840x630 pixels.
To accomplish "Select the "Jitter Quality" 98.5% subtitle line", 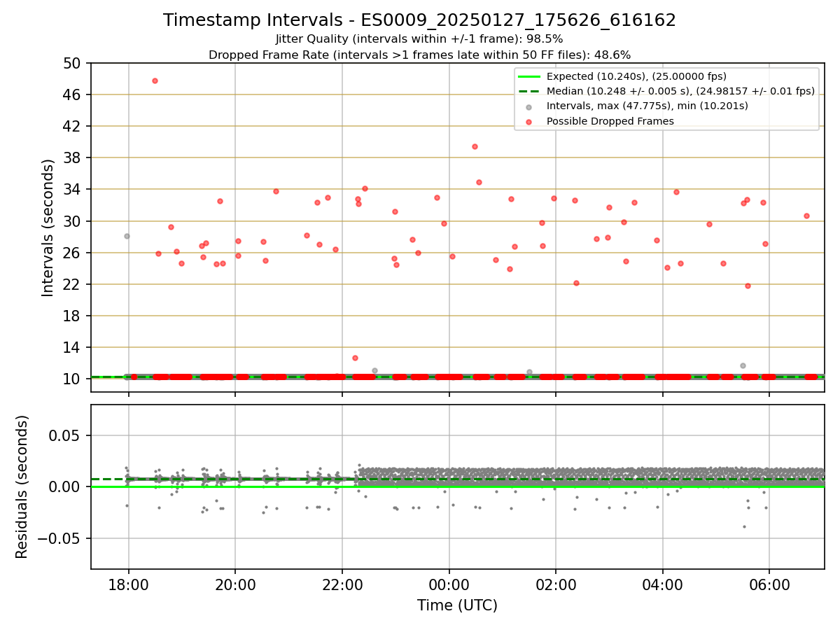I will (x=419, y=39).
